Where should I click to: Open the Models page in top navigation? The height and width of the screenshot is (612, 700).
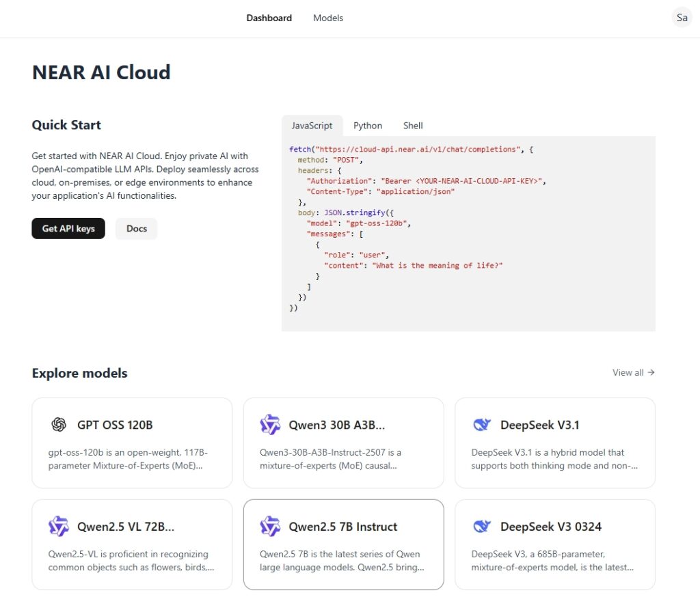(x=328, y=18)
